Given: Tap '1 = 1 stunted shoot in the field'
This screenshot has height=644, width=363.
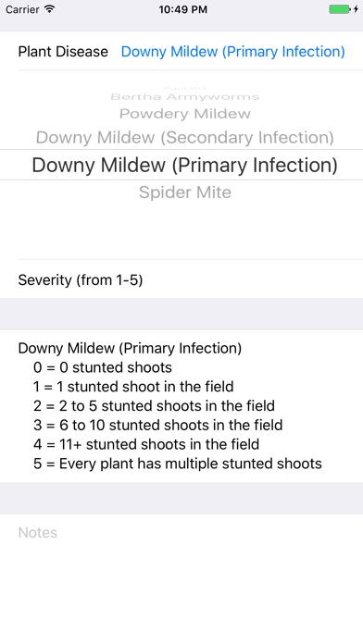Looking at the screenshot, I should coord(133,387).
